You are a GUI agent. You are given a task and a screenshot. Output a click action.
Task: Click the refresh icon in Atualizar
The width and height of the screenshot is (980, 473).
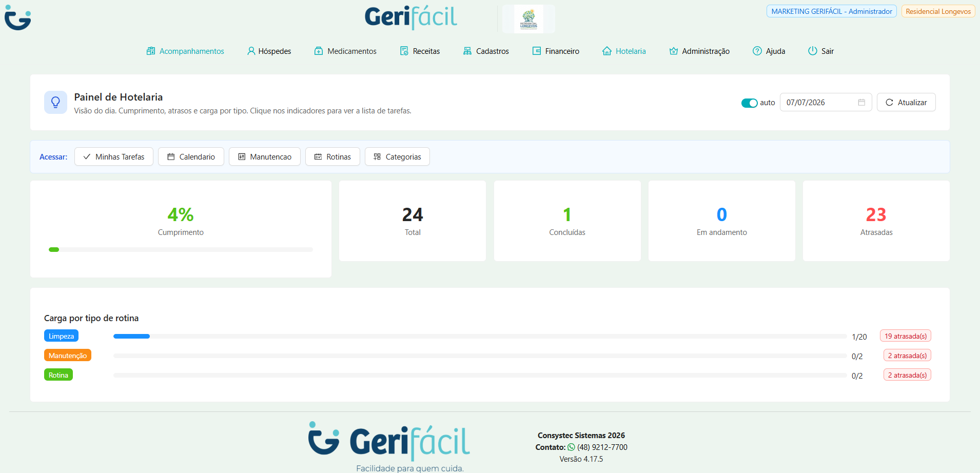tap(890, 103)
